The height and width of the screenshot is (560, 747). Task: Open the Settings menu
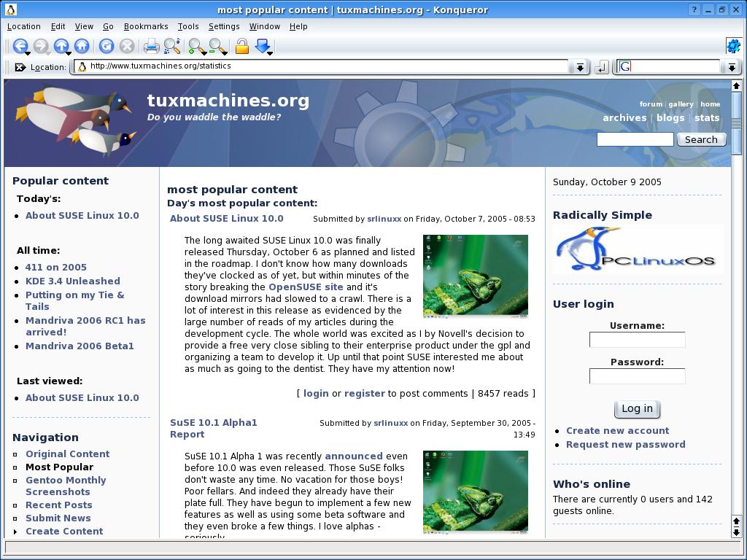point(224,27)
